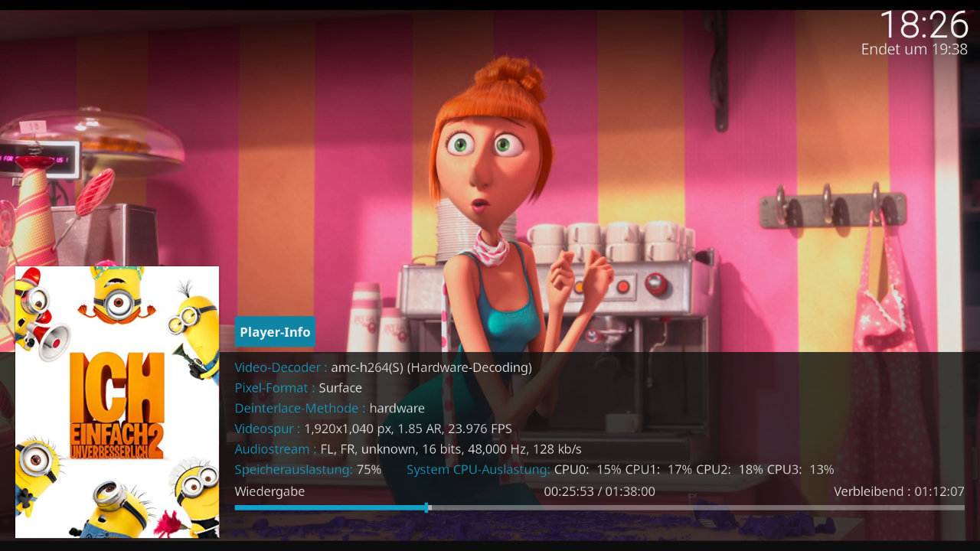Click the Player-Info label
This screenshot has height=551, width=980.
275,332
